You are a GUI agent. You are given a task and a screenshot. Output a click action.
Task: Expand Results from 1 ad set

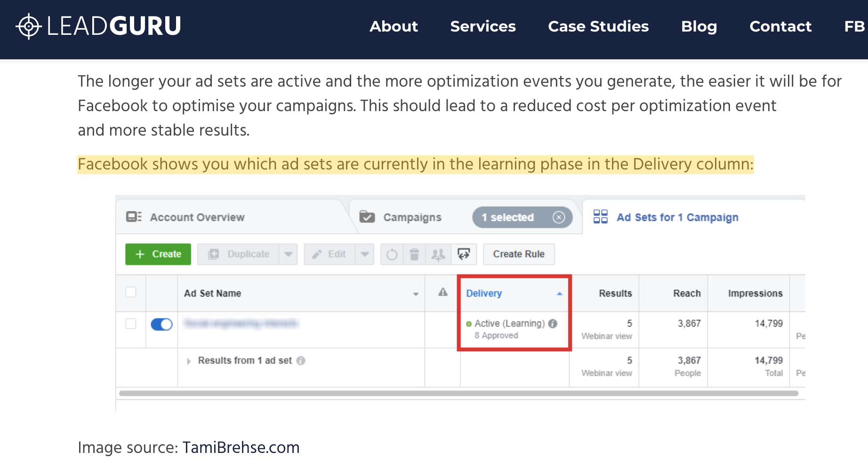pyautogui.click(x=188, y=361)
